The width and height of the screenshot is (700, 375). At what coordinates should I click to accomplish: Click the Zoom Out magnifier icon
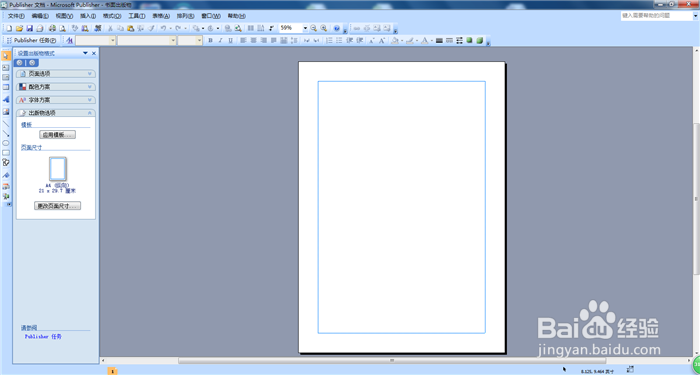[314, 28]
